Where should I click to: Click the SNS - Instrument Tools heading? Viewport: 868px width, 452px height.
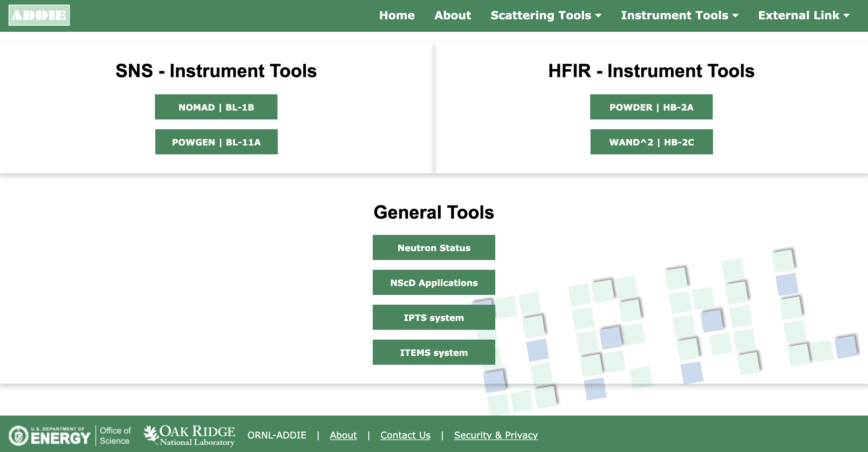pyautogui.click(x=216, y=71)
